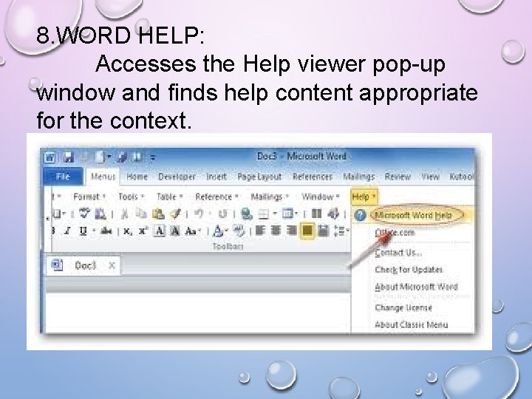Open the Line Spacing options icon
The width and height of the screenshot is (532, 399).
(341, 231)
